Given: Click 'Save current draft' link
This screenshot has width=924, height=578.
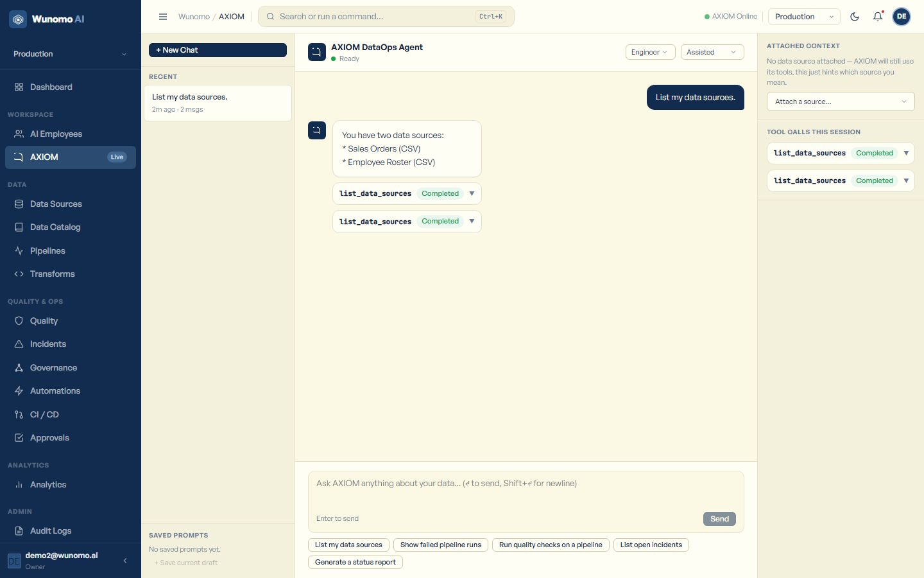Looking at the screenshot, I should click(186, 563).
